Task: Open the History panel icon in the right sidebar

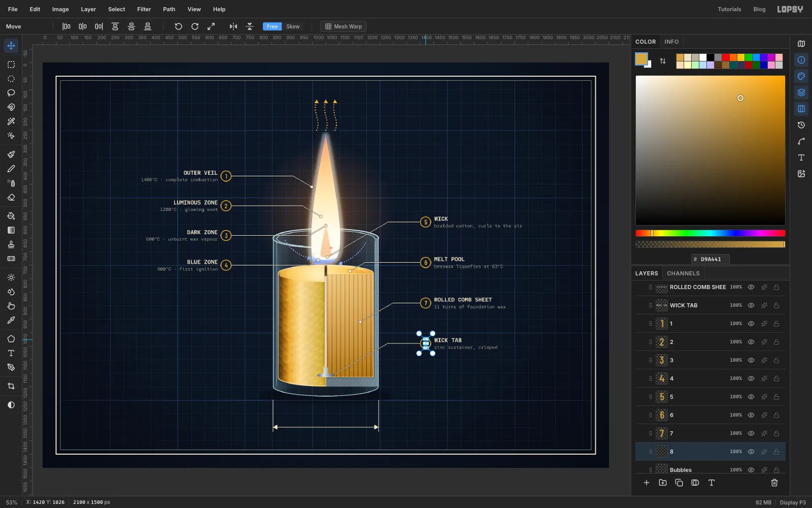Action: pyautogui.click(x=801, y=125)
